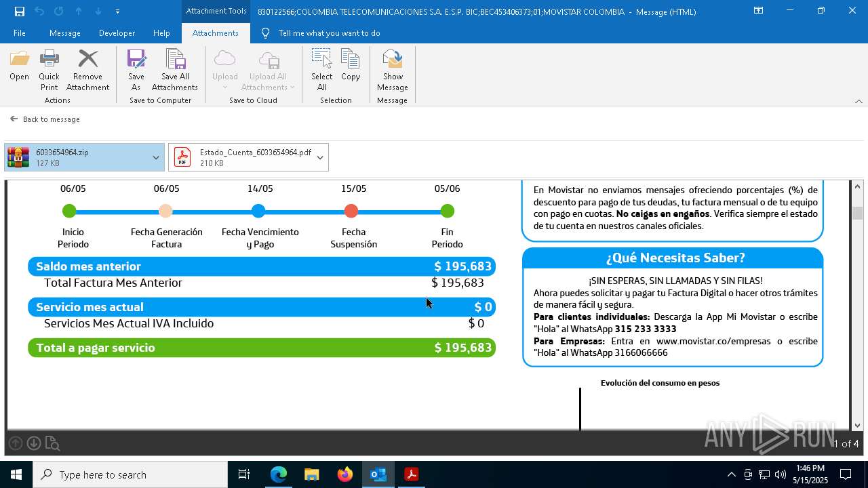The height and width of the screenshot is (488, 868).
Task: Click the preview vertical scrollbar thumb
Action: [x=858, y=213]
